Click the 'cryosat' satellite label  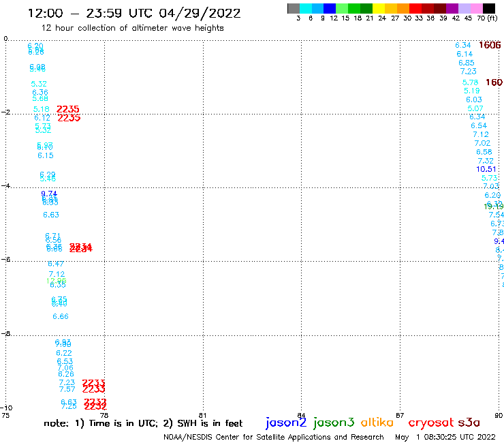[x=430, y=423]
